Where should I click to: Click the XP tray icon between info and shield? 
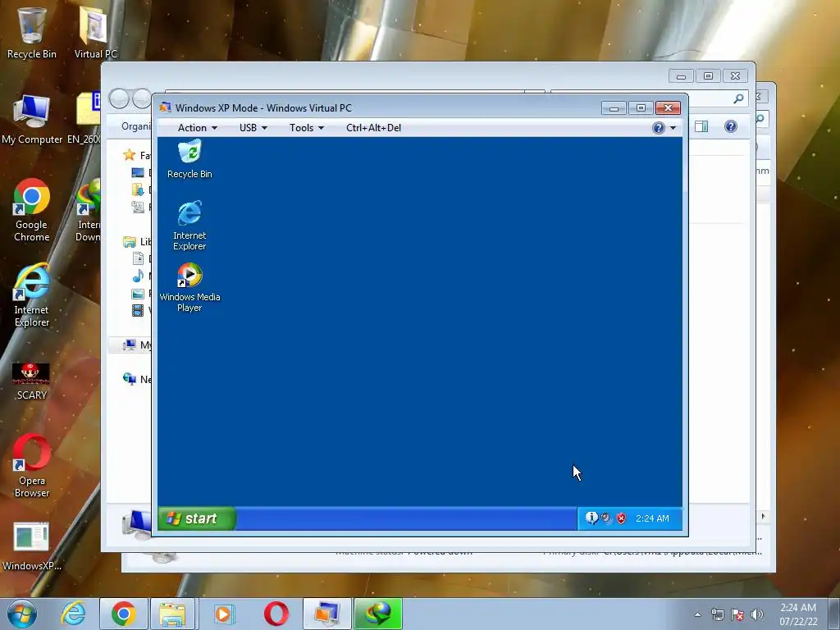click(x=606, y=518)
